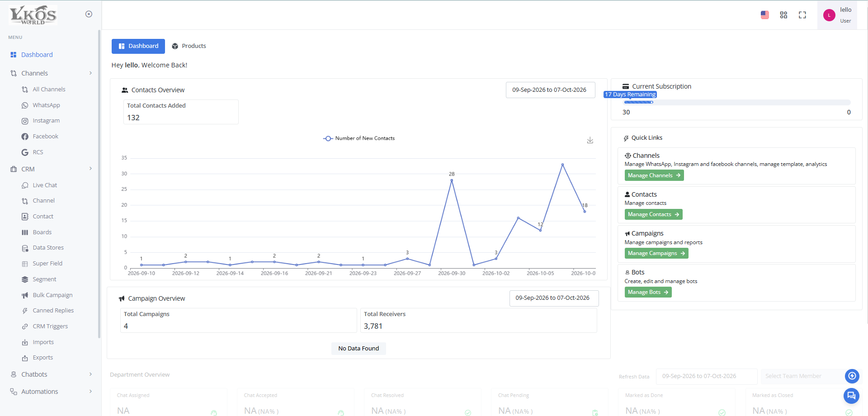Click the blue floating circular arrow button
868x416 pixels.
click(x=852, y=376)
